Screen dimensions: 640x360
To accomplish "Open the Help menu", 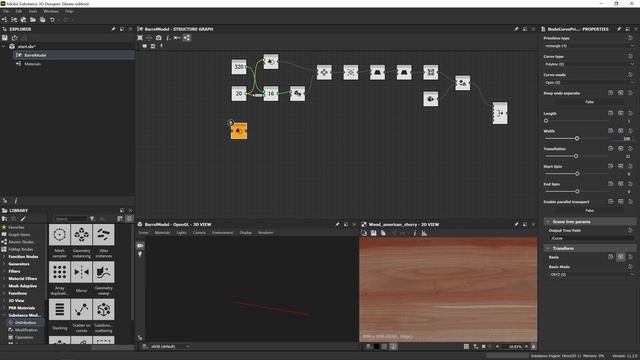I will [x=69, y=11].
